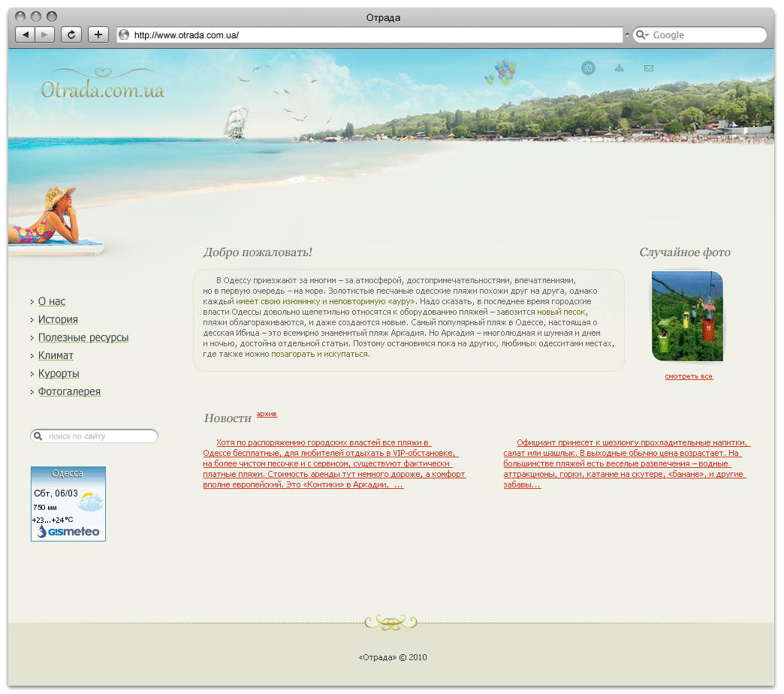The image size is (784, 694).
Task: Open the sitemap icon in site header
Action: (x=619, y=68)
